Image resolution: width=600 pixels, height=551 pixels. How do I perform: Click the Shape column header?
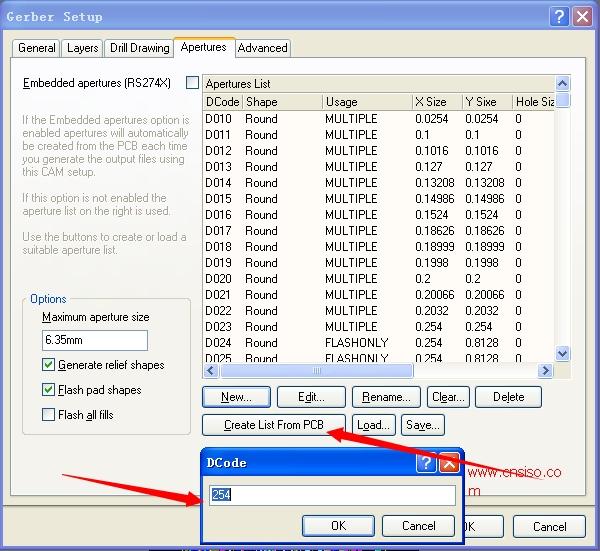tap(283, 102)
